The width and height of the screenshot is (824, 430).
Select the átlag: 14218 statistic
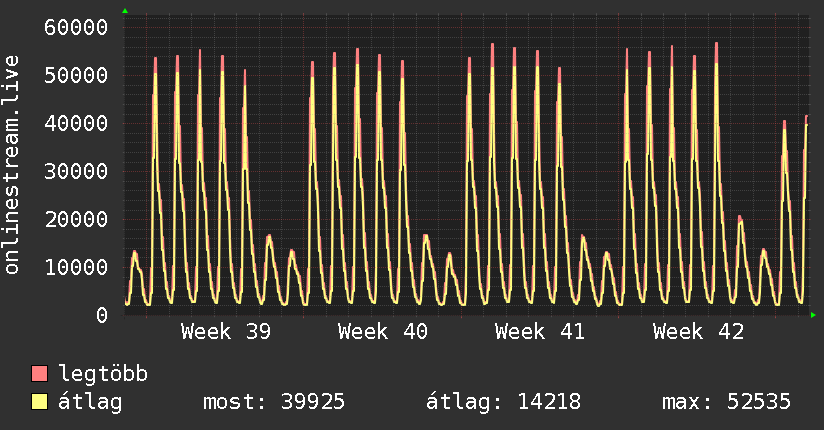coord(503,402)
